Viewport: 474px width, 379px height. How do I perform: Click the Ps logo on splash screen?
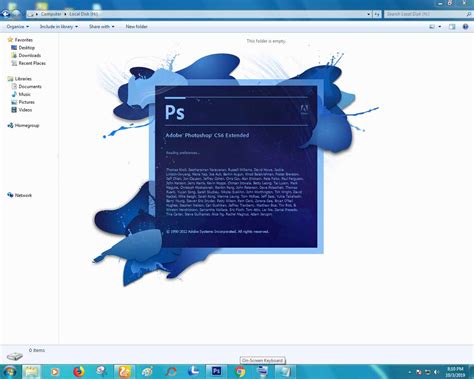(175, 112)
